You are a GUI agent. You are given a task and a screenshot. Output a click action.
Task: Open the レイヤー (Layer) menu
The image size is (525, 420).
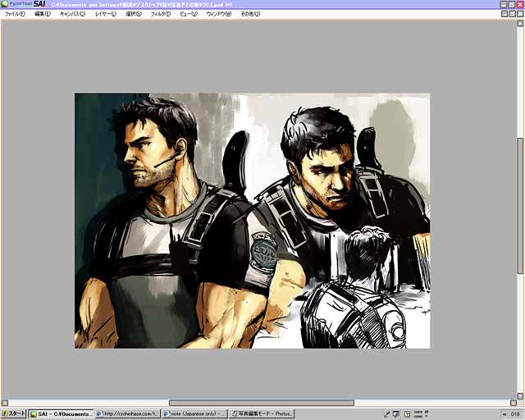(x=106, y=14)
